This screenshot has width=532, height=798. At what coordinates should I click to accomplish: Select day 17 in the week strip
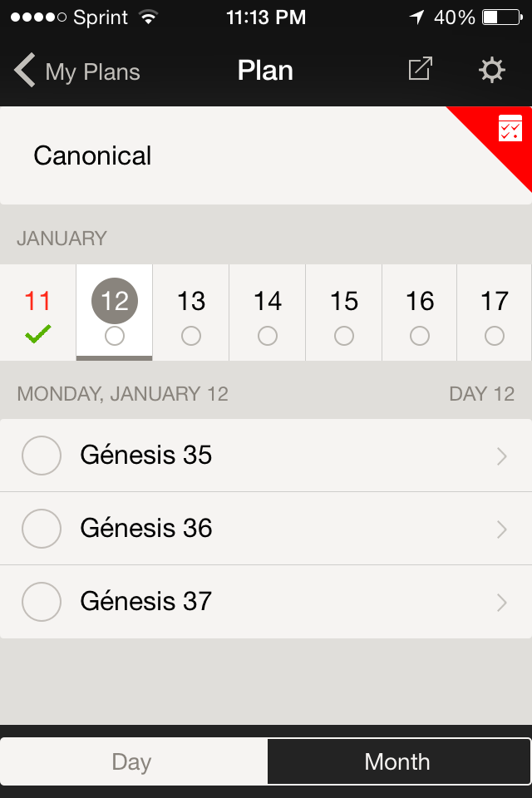click(x=495, y=302)
